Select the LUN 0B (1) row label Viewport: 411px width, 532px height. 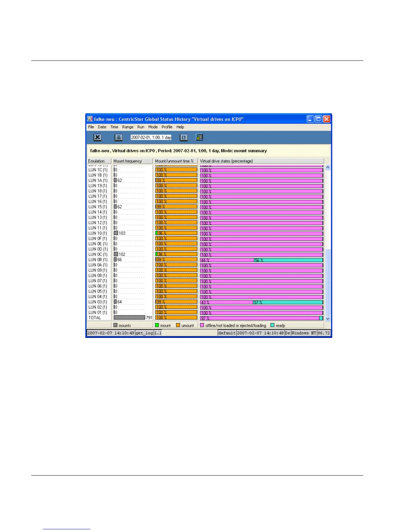(x=98, y=260)
